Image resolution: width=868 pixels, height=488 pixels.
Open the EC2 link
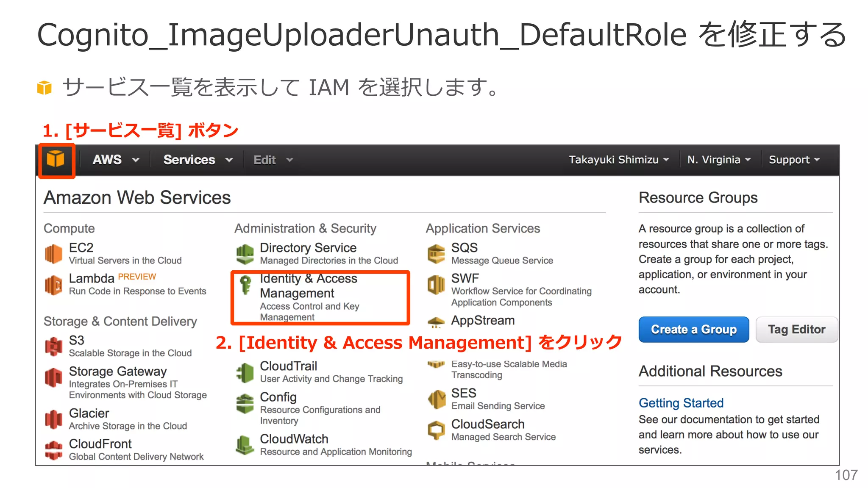[81, 247]
